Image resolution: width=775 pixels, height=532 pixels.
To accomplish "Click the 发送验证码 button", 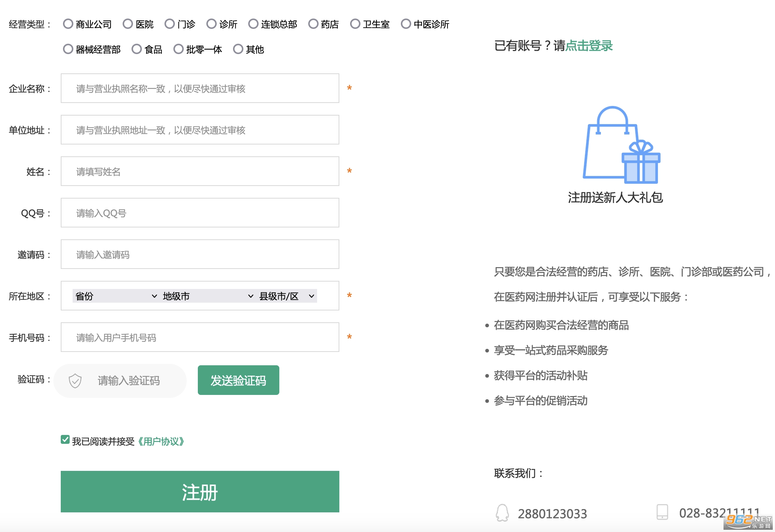I will click(x=239, y=380).
